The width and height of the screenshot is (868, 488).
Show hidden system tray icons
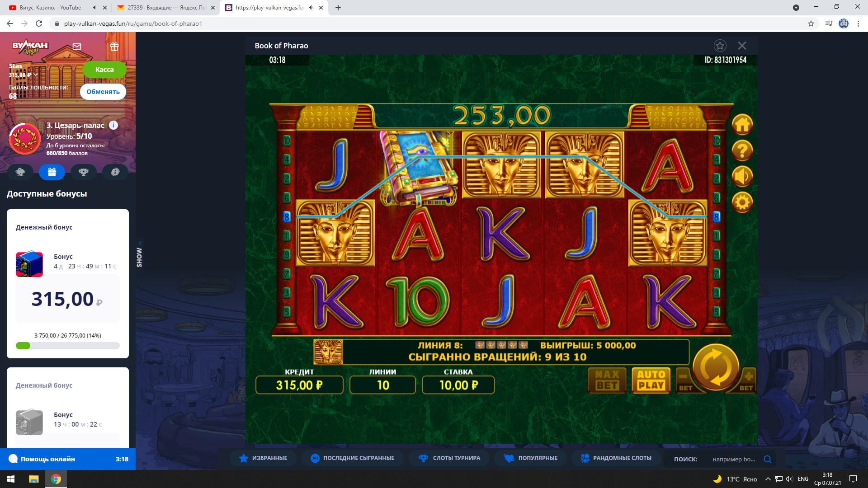pos(768,479)
